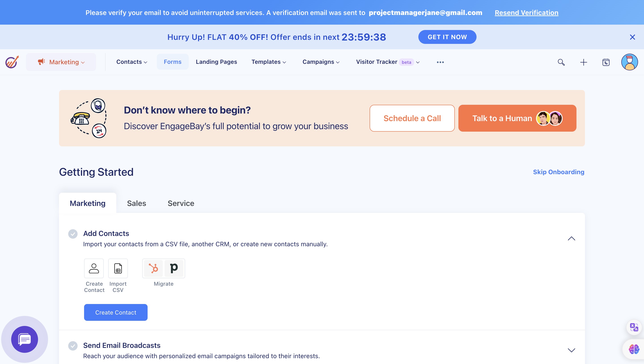Expand the Send Email Broadcasts section
The width and height of the screenshot is (644, 364).
click(571, 350)
